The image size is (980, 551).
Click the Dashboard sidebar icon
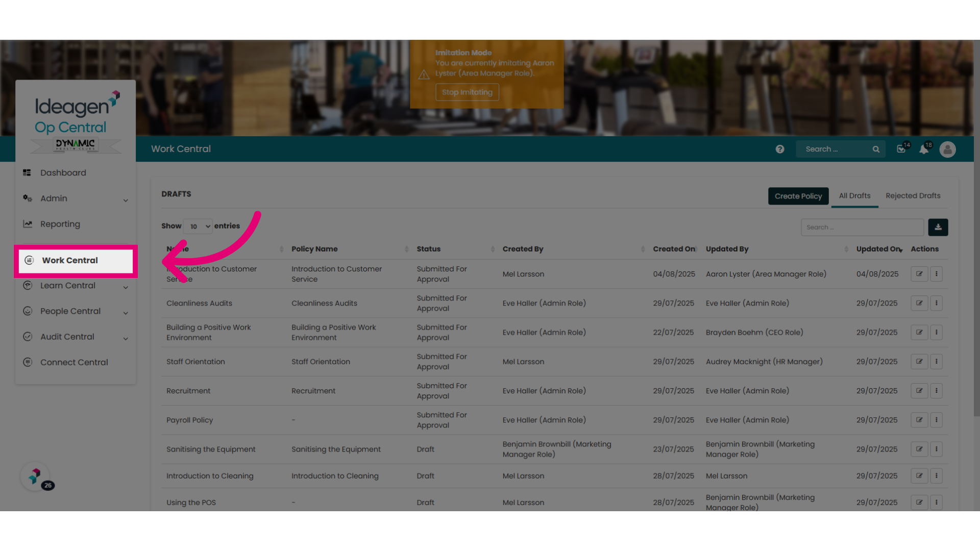point(27,172)
